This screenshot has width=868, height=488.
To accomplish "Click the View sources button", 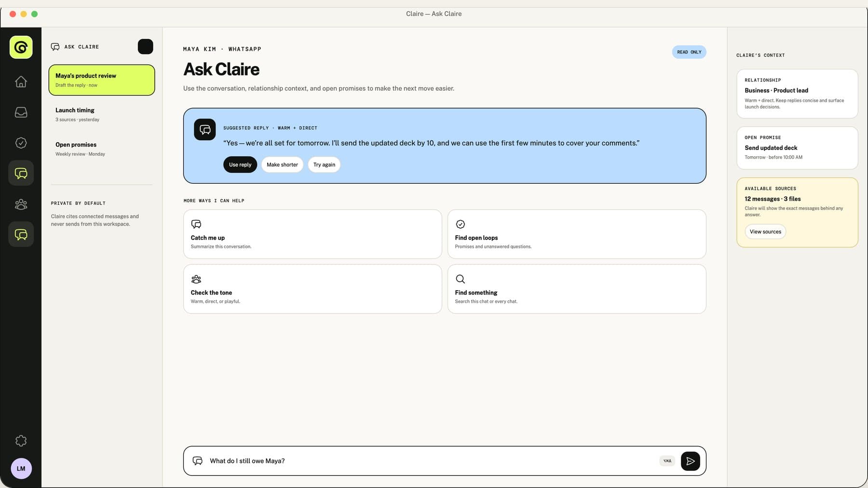I will [x=765, y=231].
